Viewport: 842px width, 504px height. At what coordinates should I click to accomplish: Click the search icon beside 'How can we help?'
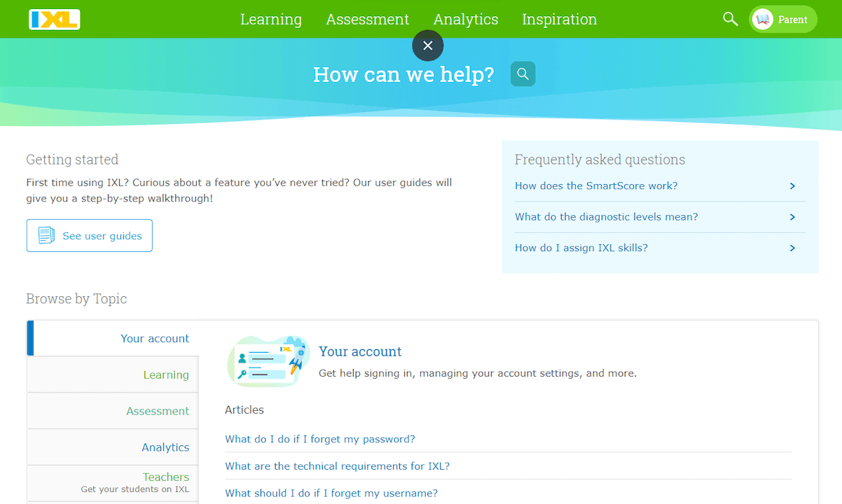tap(523, 73)
